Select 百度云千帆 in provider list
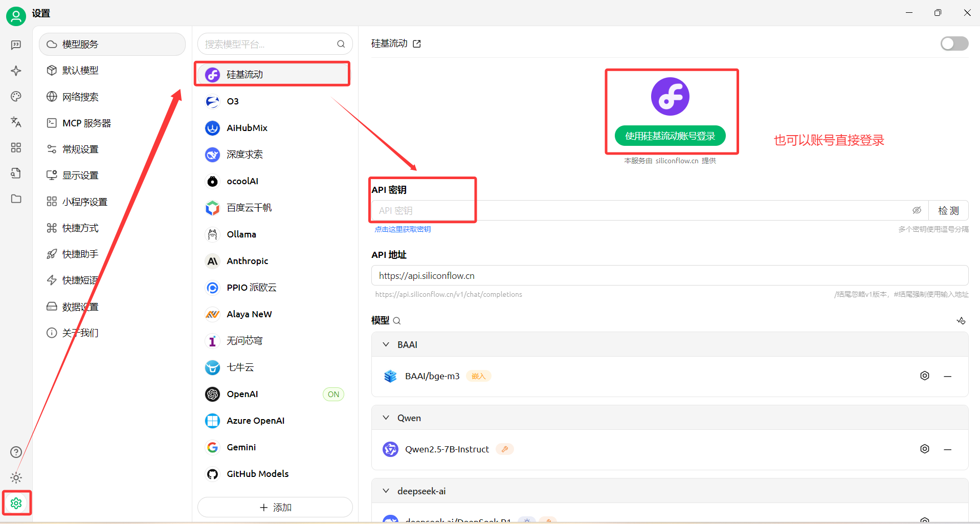The image size is (980, 524). click(275, 208)
